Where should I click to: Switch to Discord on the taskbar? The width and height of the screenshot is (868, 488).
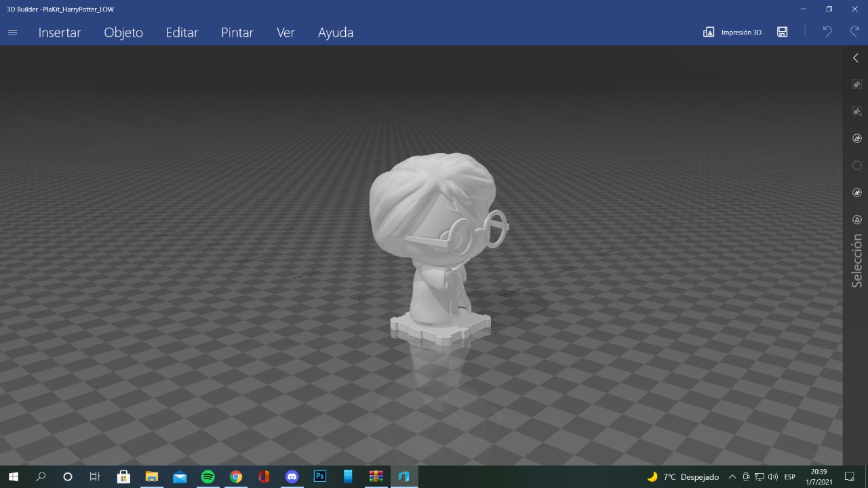pyautogui.click(x=292, y=477)
